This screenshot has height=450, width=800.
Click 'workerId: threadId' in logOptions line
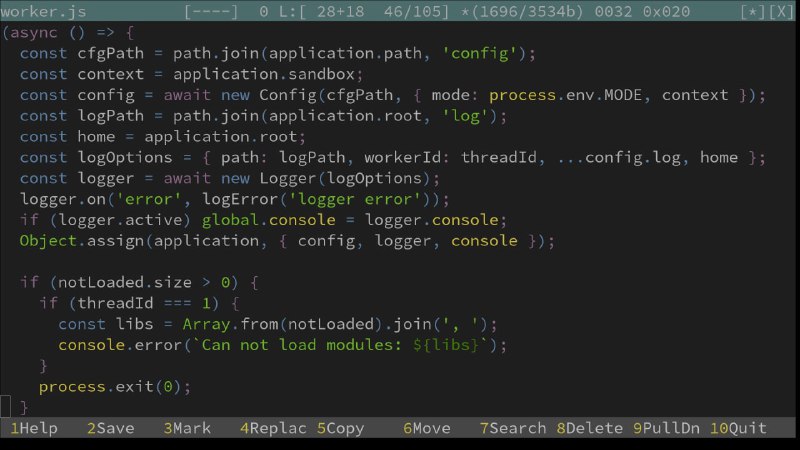(450, 157)
